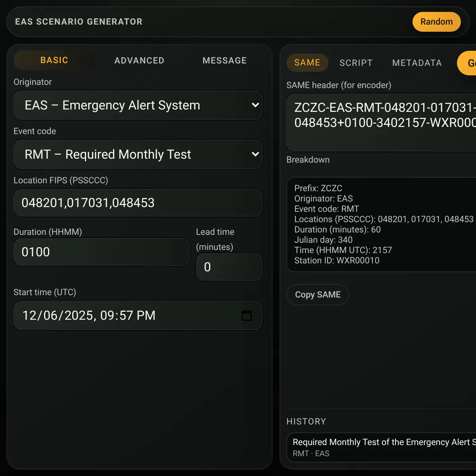The width and height of the screenshot is (476, 476).
Task: Open the MESSAGE tab
Action: pos(225,60)
